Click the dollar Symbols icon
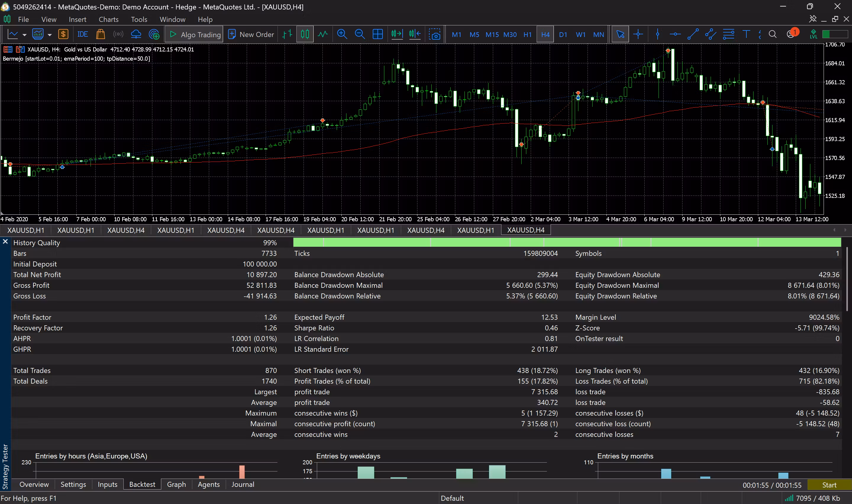 [x=63, y=34]
